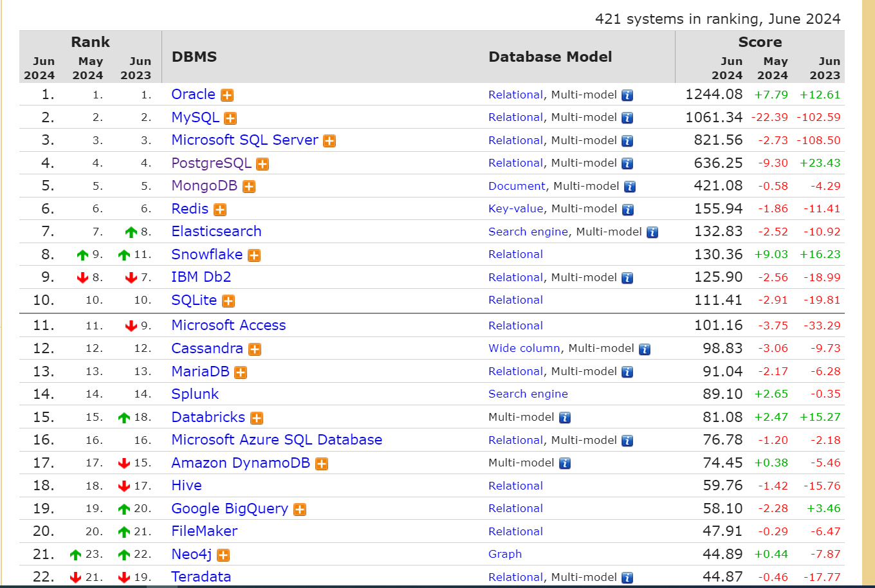Click the info icon in IBM Db2 row
875x588 pixels.
pyautogui.click(x=627, y=278)
